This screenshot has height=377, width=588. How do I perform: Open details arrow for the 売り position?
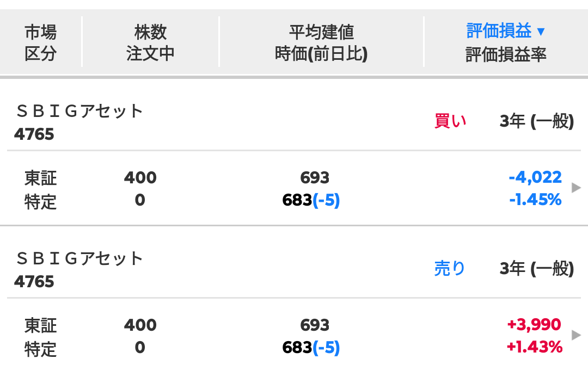[x=576, y=335]
